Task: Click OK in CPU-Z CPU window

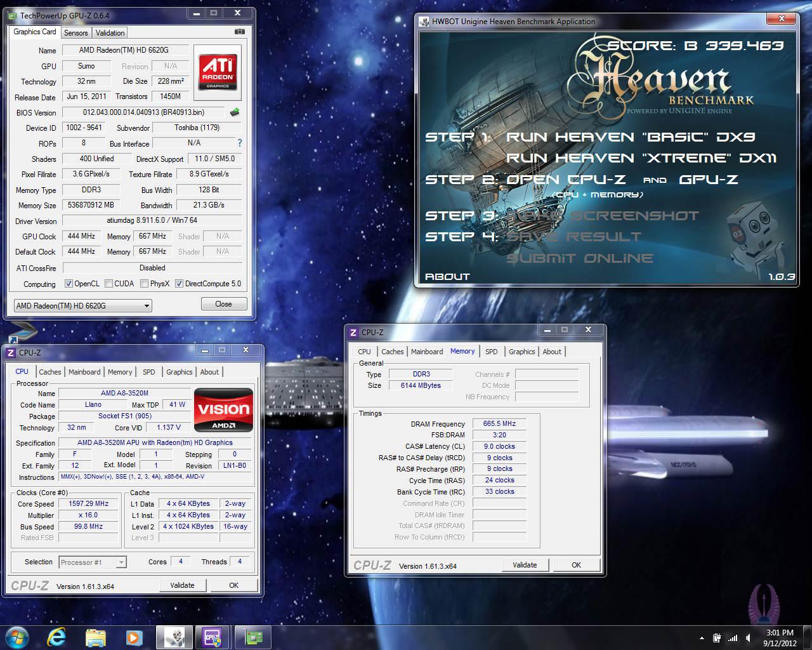Action: point(234,585)
